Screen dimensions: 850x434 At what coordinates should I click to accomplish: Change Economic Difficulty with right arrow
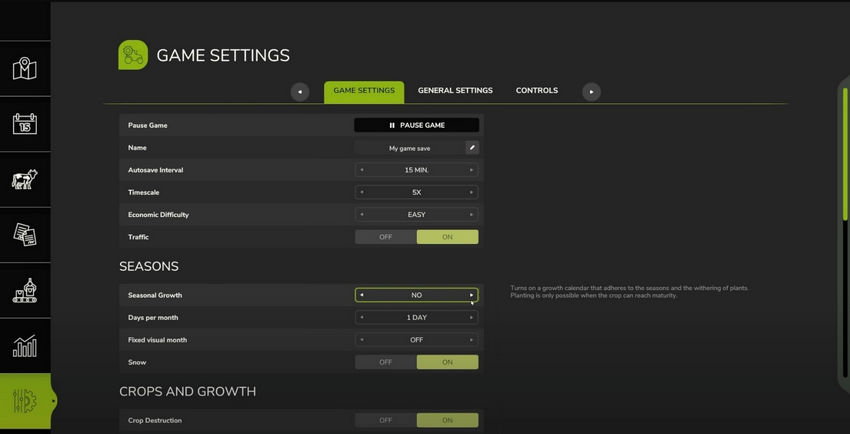tap(472, 214)
